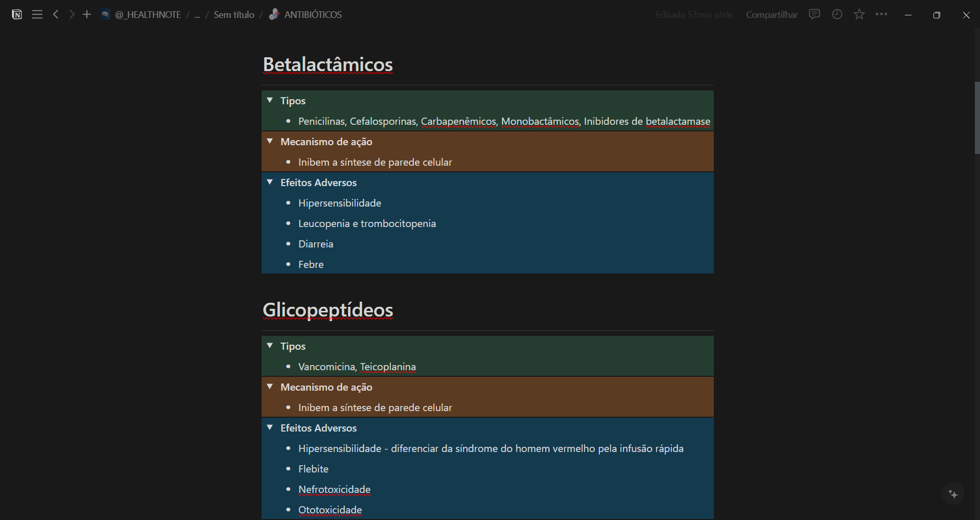Click Tipos label text under Betalactâmicos
Viewport: 980px width, 520px height.
tap(293, 101)
